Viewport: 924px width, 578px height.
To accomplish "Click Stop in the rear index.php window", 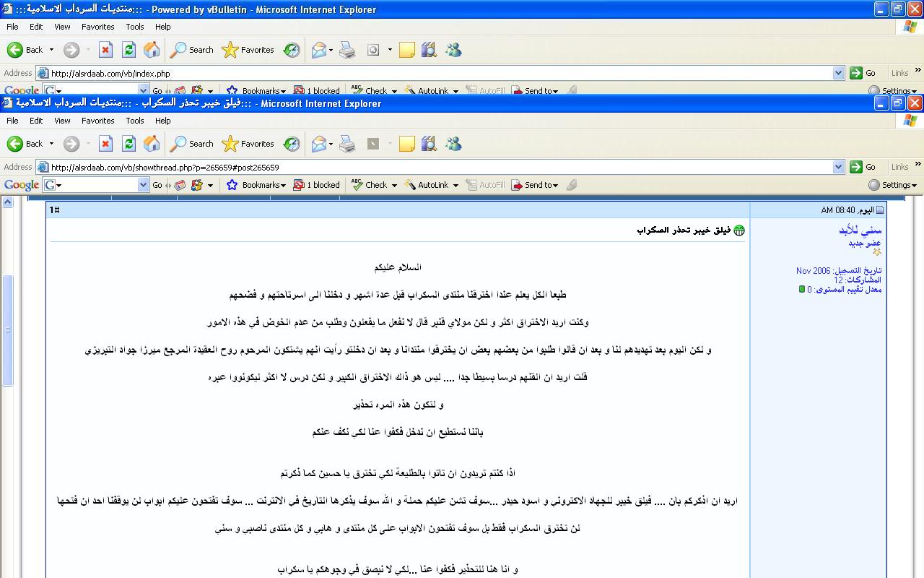I will (105, 50).
